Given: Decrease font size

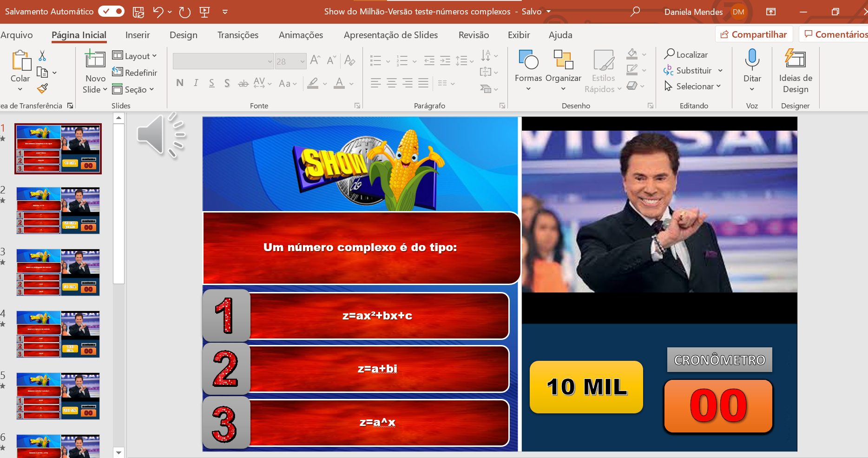Looking at the screenshot, I should [x=331, y=60].
